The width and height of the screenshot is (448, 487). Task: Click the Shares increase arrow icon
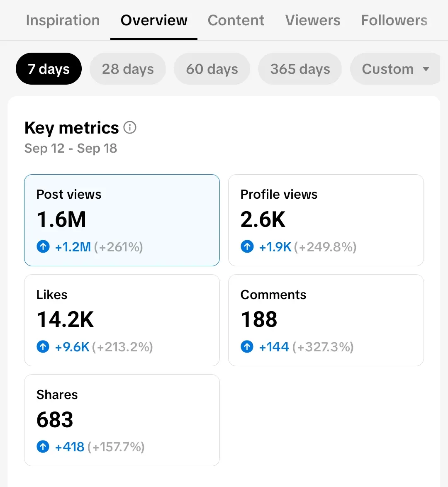click(43, 447)
